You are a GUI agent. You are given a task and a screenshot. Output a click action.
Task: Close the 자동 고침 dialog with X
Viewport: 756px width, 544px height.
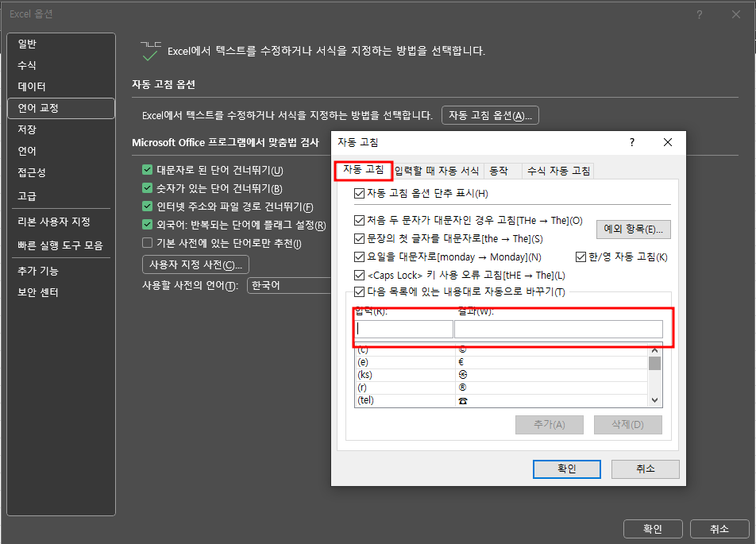pyautogui.click(x=668, y=142)
